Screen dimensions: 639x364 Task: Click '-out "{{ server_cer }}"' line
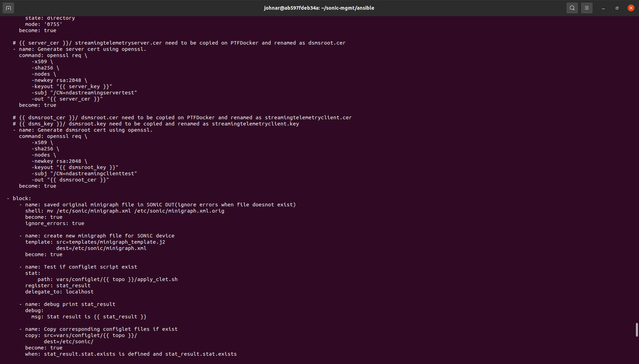pyautogui.click(x=67, y=99)
